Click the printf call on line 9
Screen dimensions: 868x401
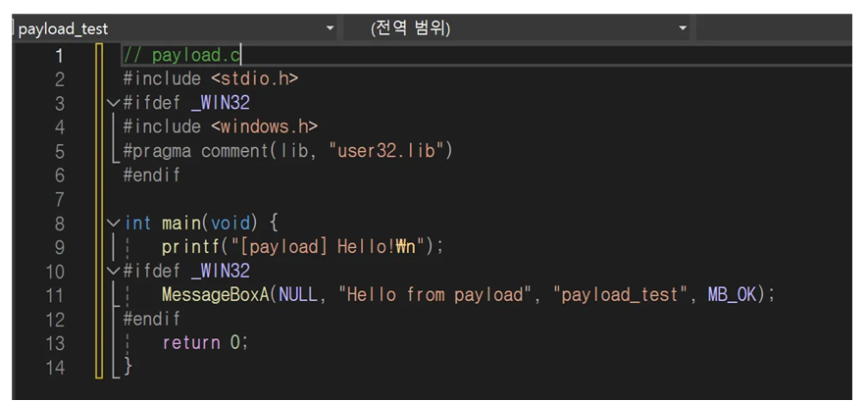[x=191, y=247]
